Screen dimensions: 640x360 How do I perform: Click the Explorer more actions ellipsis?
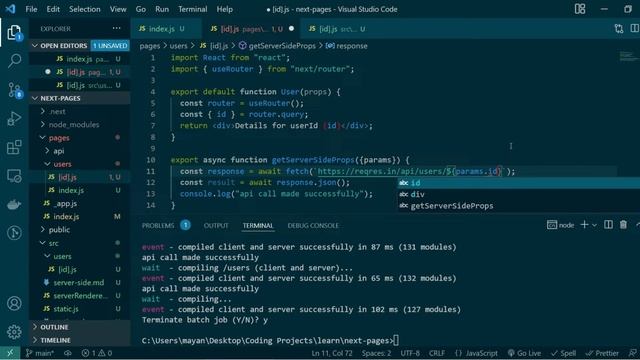point(116,28)
